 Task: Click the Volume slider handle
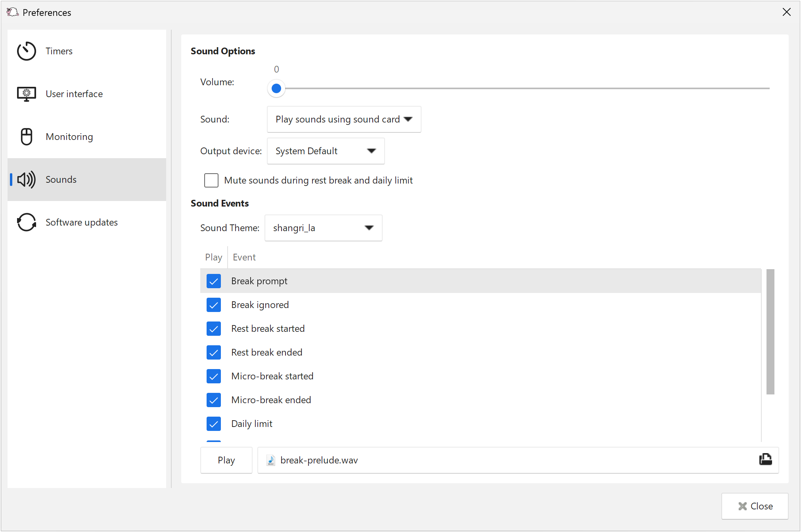point(276,88)
